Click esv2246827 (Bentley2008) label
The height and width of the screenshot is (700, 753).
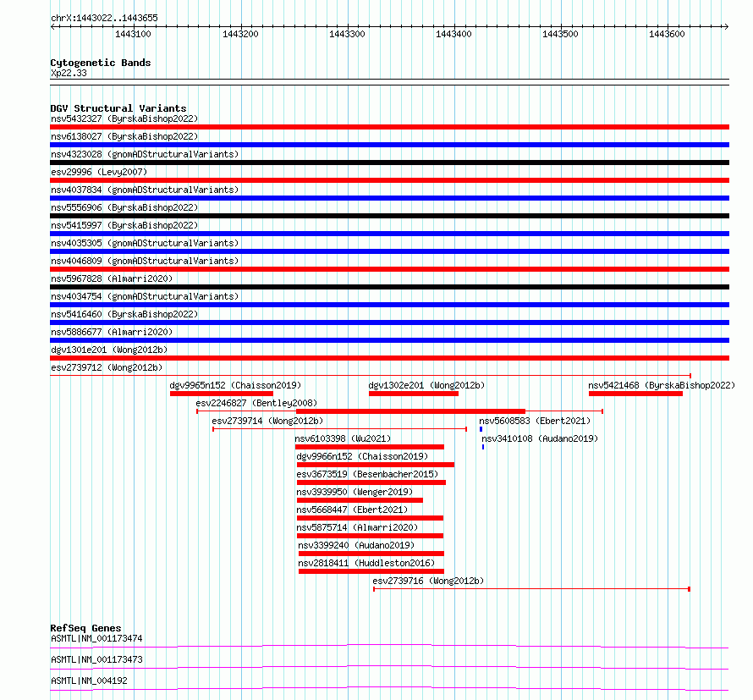(256, 403)
